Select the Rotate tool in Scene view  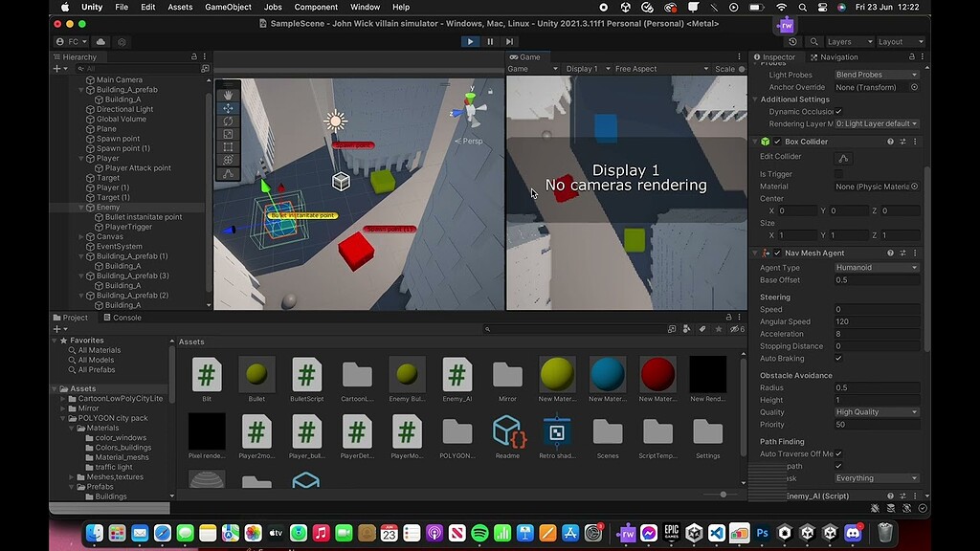tap(228, 121)
